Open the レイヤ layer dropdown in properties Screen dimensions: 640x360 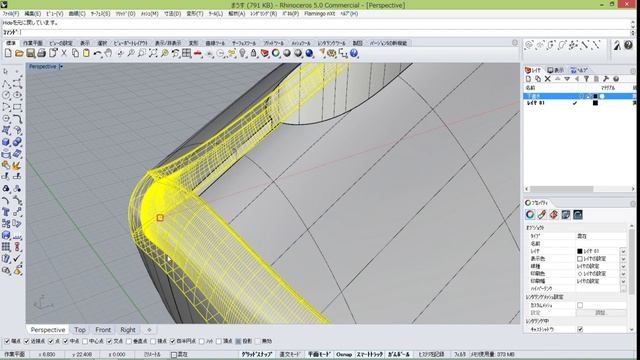click(x=623, y=251)
